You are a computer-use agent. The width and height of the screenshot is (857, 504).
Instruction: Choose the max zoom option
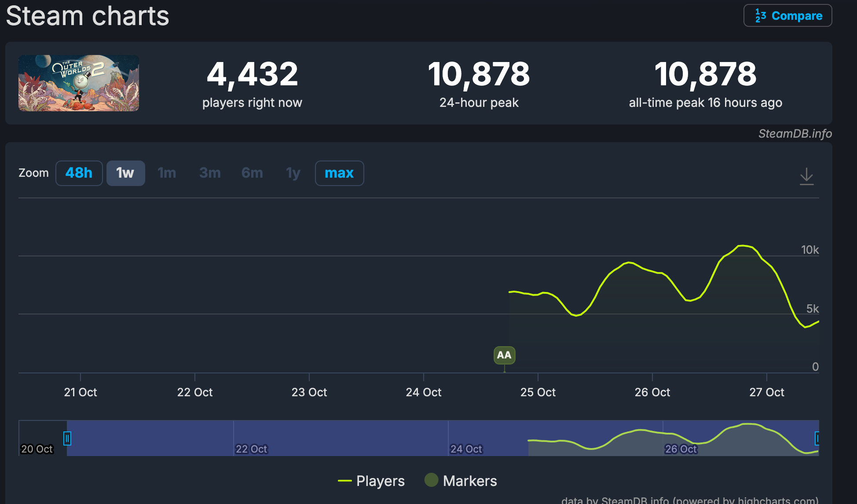[339, 173]
